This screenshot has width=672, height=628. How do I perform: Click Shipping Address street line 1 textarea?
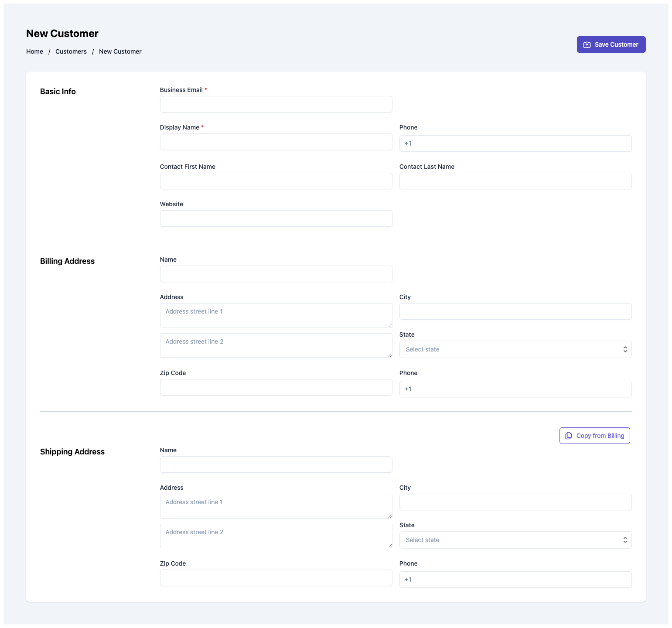click(x=276, y=506)
